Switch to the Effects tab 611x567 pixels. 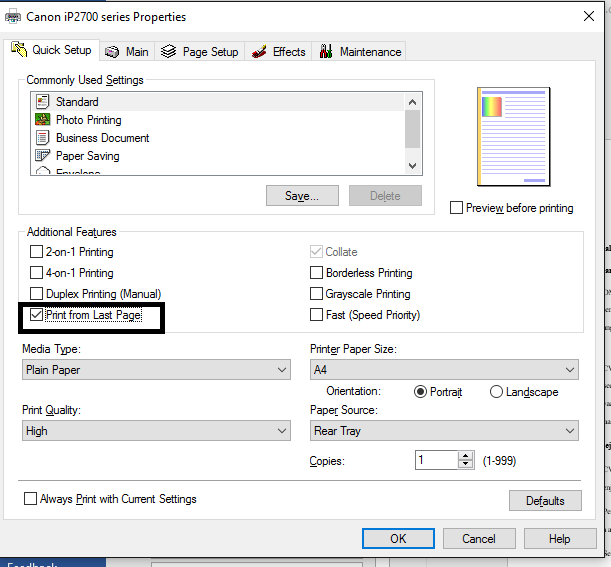coord(278,52)
